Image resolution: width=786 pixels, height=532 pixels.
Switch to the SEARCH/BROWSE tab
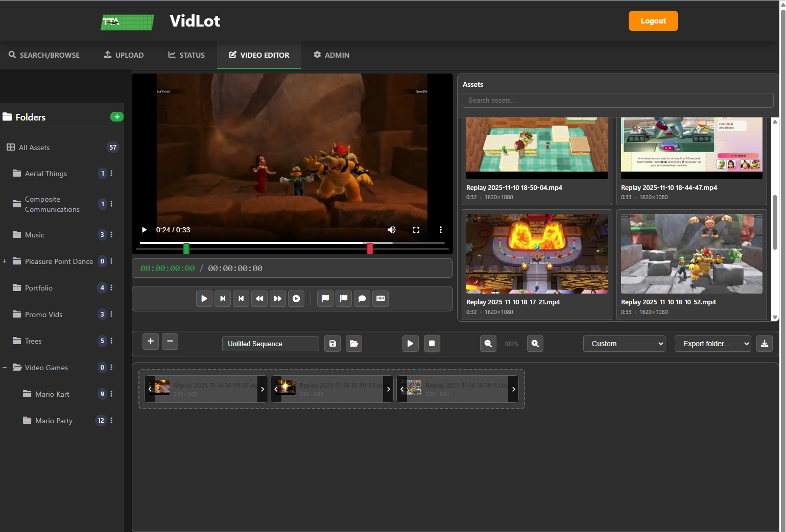[x=44, y=55]
